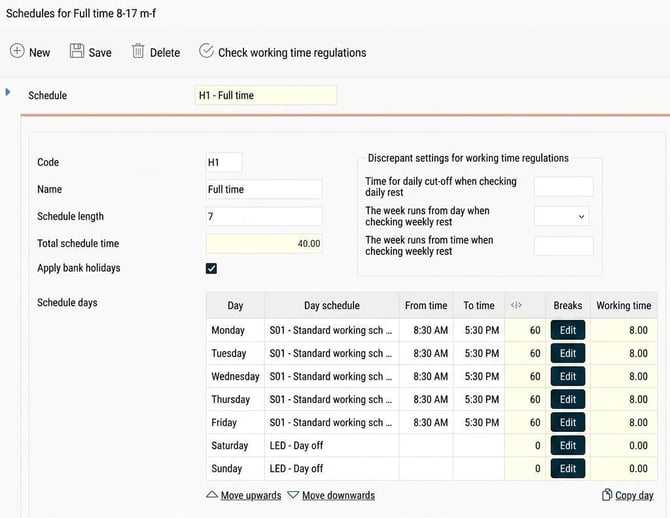Focus the Schedule length field
Image resolution: width=670 pixels, height=518 pixels.
coord(264,216)
